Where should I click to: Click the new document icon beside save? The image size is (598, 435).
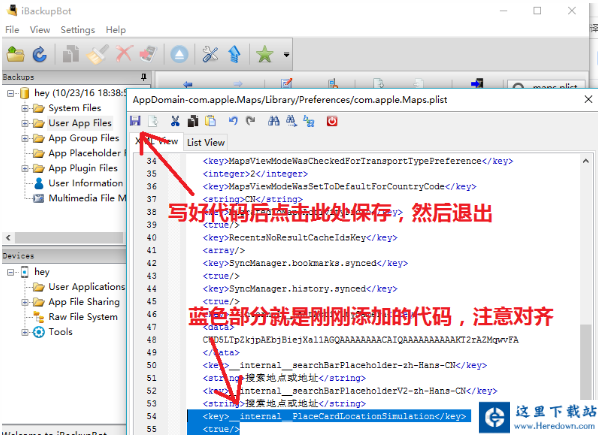point(153,121)
